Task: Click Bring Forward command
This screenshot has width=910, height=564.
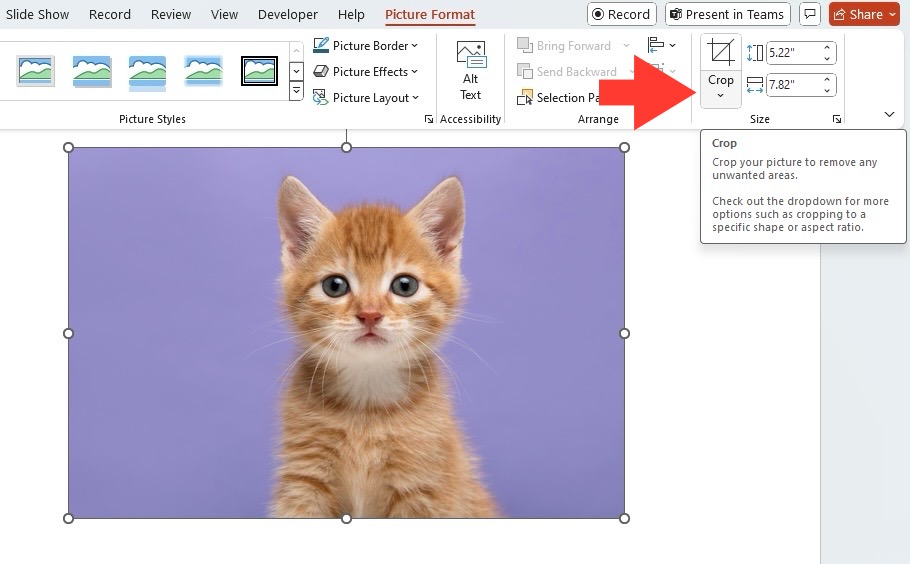Action: pyautogui.click(x=564, y=45)
